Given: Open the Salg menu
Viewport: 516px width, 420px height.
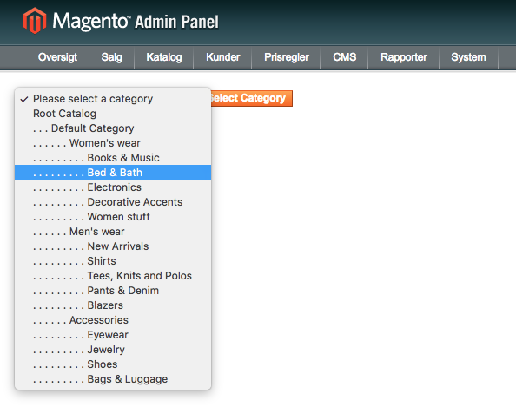Looking at the screenshot, I should (112, 57).
